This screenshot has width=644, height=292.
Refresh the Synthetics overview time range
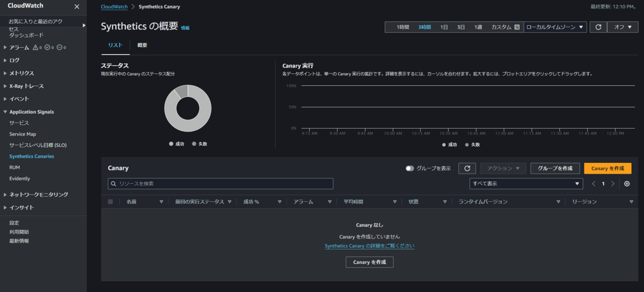(598, 27)
